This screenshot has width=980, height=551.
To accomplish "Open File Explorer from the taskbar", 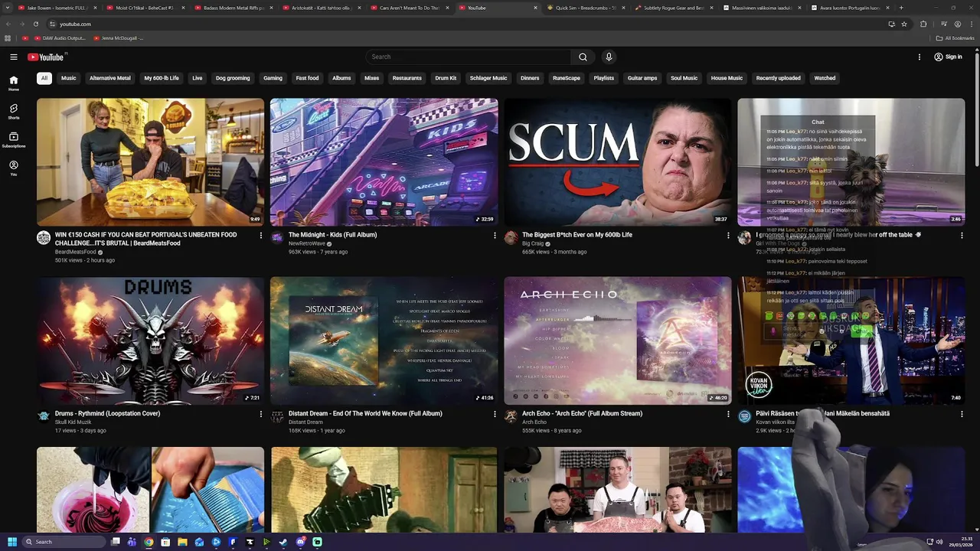I will (182, 542).
